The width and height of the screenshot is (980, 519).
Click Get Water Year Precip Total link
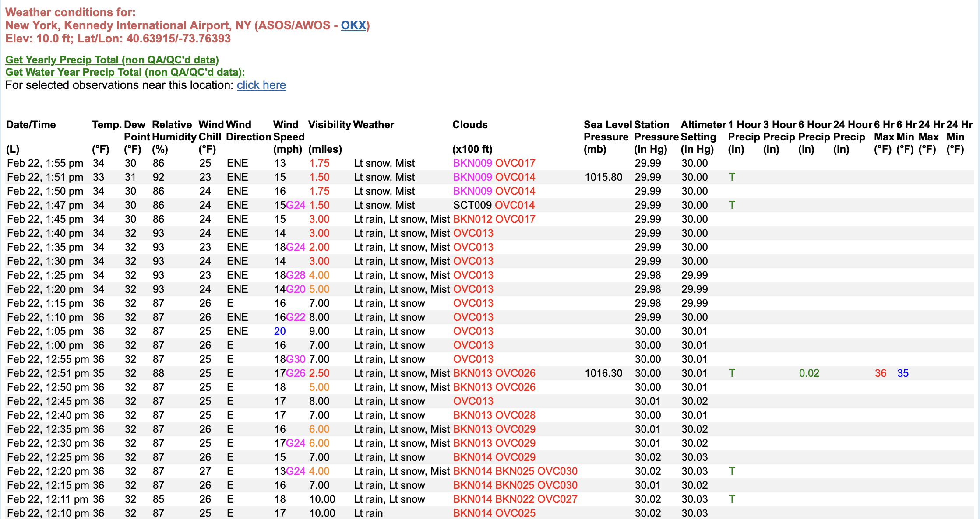tap(125, 72)
